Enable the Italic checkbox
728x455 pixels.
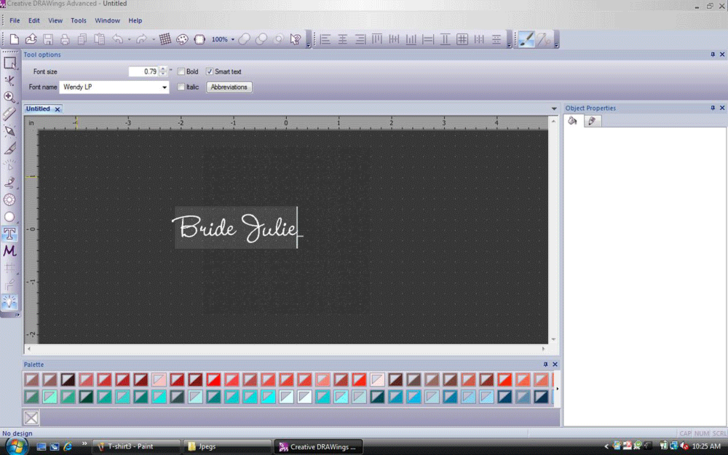coord(181,87)
